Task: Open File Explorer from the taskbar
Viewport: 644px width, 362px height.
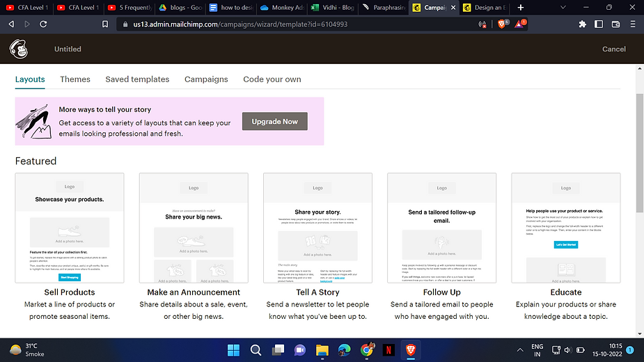Action: [x=322, y=349]
